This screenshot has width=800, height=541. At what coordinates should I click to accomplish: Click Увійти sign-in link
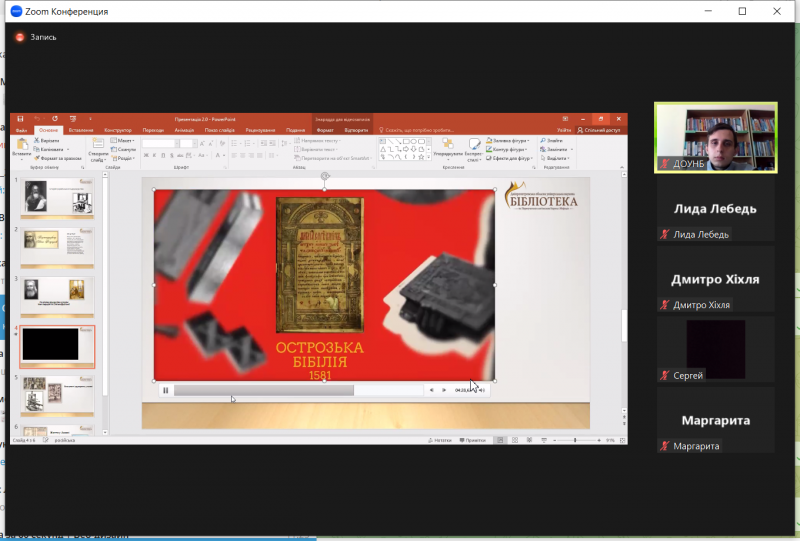[564, 130]
